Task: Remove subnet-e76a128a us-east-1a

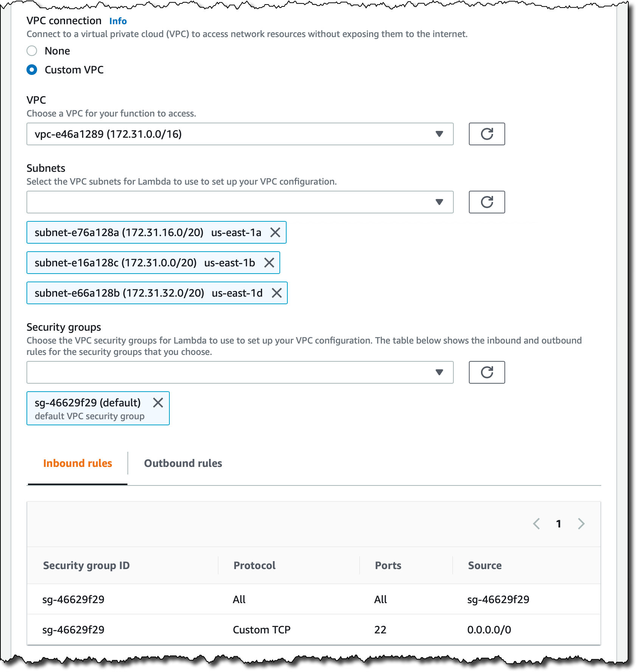Action: (x=275, y=232)
